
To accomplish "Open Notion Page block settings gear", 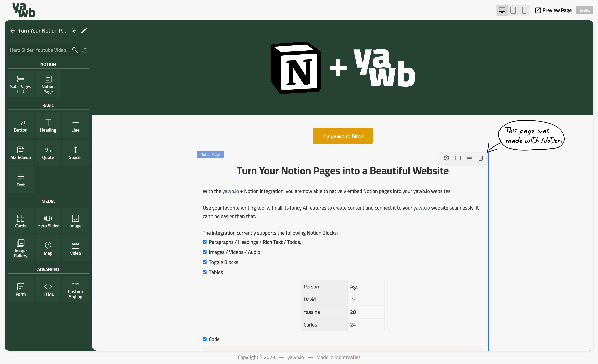I will (x=446, y=158).
